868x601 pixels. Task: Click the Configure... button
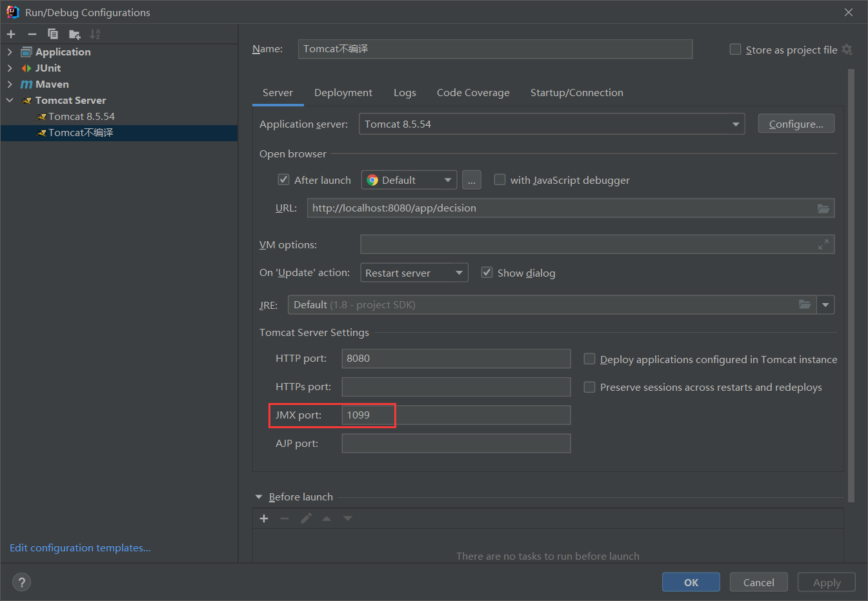tap(796, 124)
